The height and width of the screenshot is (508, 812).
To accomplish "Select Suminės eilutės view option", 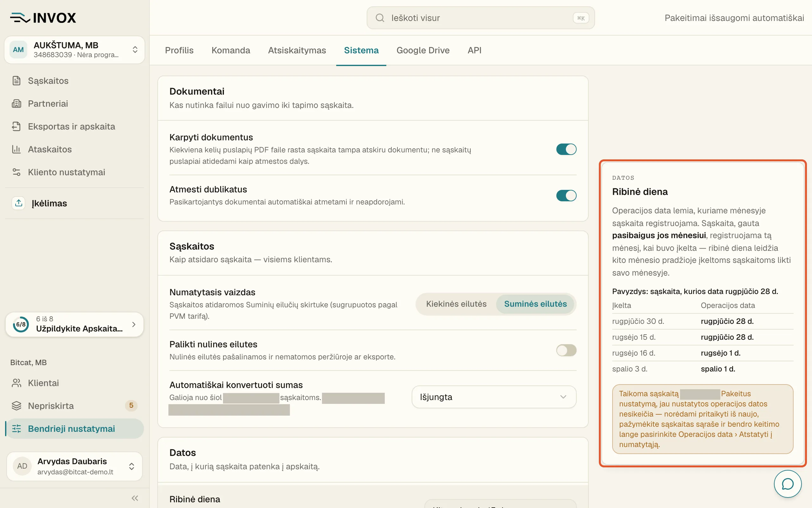I will click(535, 304).
